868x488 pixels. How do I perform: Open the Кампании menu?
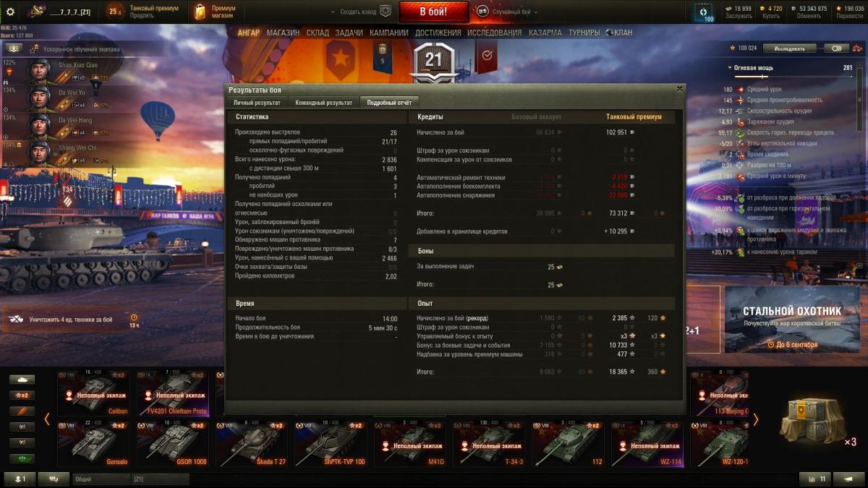tap(389, 33)
